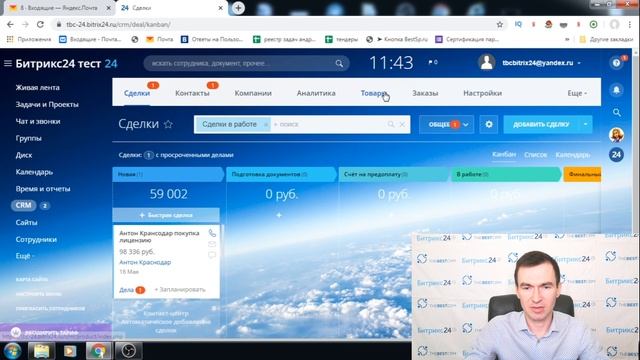Image resolution: width=640 pixels, height=360 pixels.
Task: Open Чат и звонки in the sidebar
Action: pyautogui.click(x=38, y=121)
